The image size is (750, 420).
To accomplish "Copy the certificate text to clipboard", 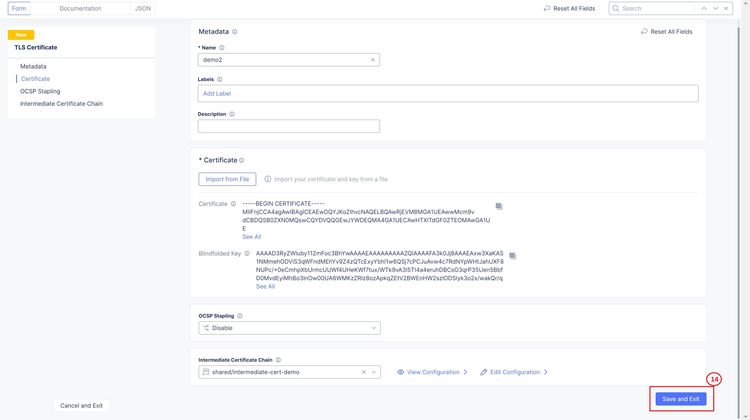I will 499,206.
